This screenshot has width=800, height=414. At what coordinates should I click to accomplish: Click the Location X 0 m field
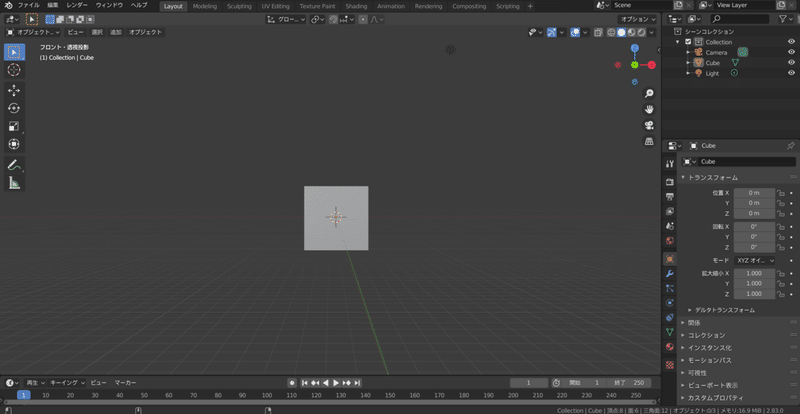[754, 192]
